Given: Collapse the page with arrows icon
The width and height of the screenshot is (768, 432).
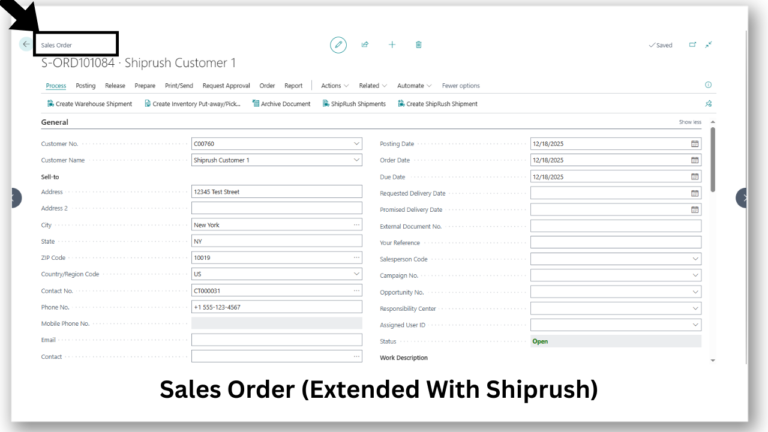Looking at the screenshot, I should click(708, 45).
